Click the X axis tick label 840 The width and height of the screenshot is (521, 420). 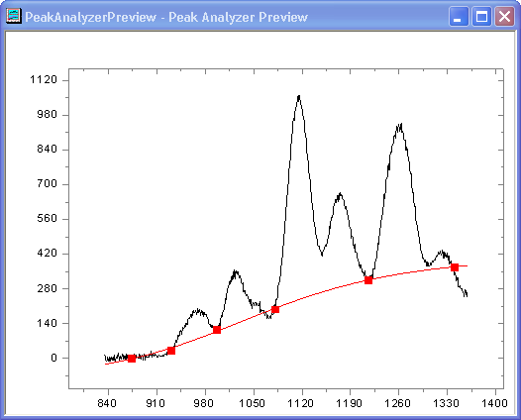click(107, 403)
